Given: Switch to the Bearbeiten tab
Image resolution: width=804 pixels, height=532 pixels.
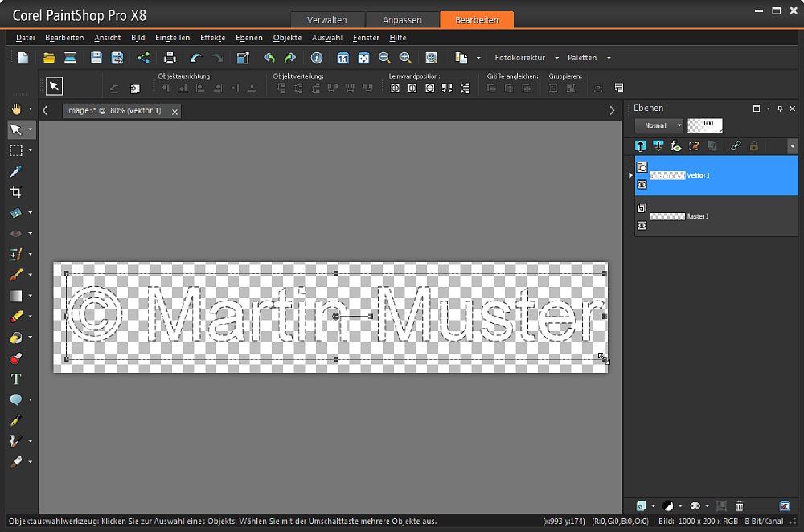Looking at the screenshot, I should [477, 19].
